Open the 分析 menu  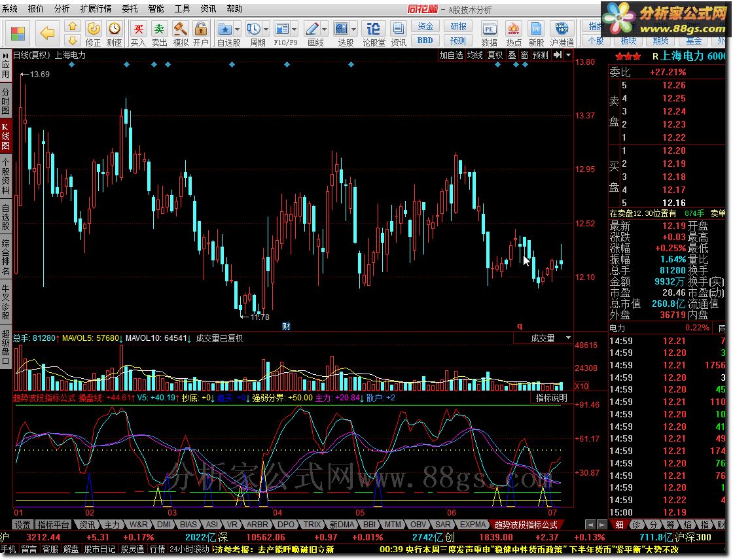point(62,9)
